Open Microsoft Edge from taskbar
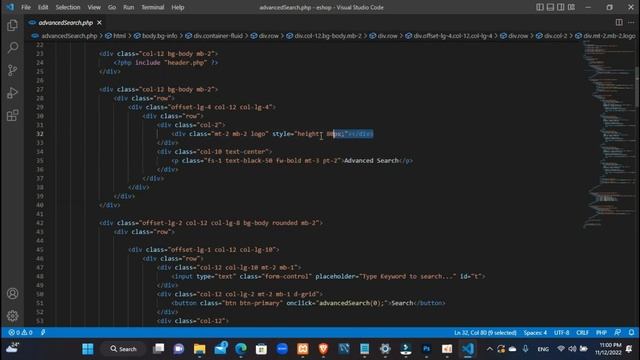640x360 pixels. coord(241,349)
